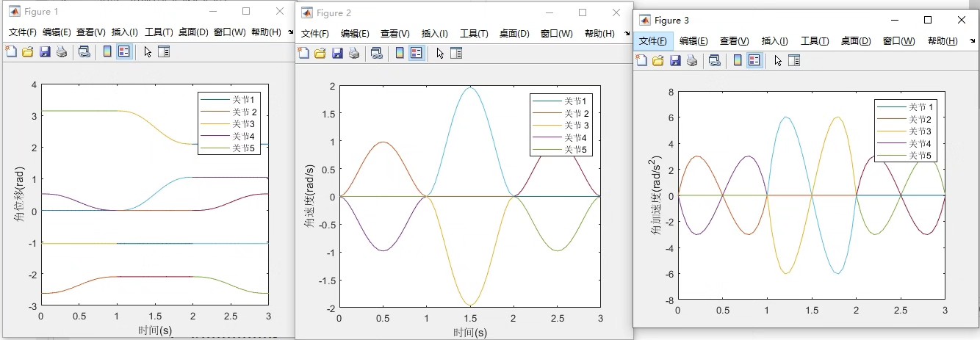Toggle Edit Plot arrow in Figure 1

[x=147, y=51]
